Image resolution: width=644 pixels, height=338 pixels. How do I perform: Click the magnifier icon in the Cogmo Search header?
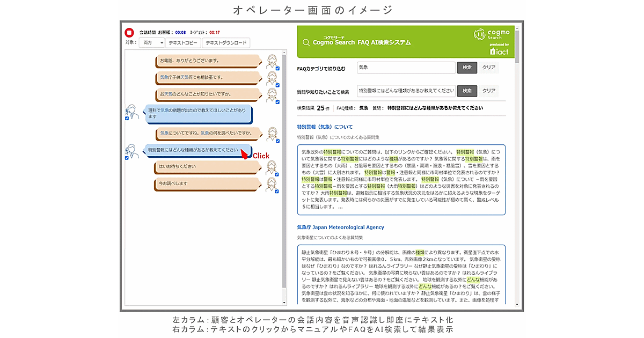point(306,42)
